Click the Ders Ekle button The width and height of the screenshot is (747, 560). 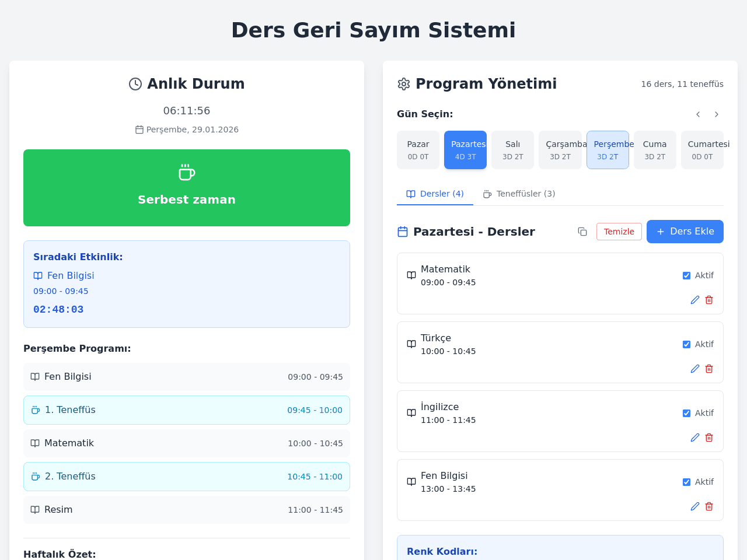click(685, 232)
